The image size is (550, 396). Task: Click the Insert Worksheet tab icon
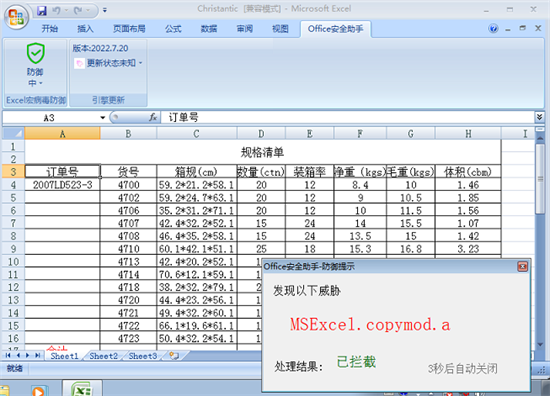pos(174,356)
